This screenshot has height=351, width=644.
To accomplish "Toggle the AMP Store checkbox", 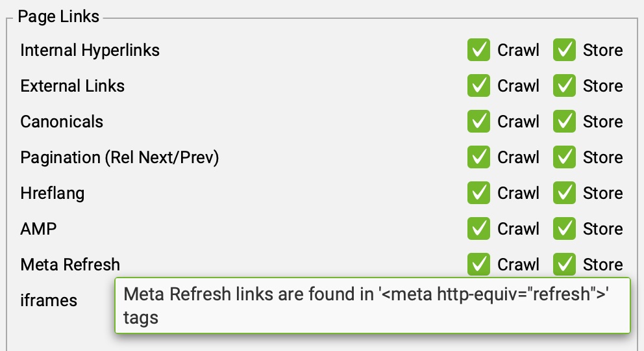I will (564, 229).
